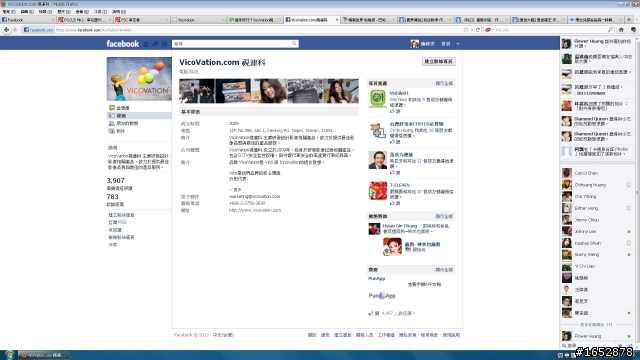Click the Firefox home button
This screenshot has width=640, height=360.
pos(621,30)
